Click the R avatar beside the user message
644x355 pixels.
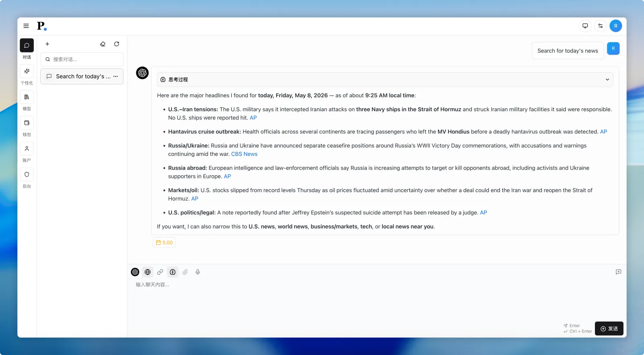coord(613,48)
